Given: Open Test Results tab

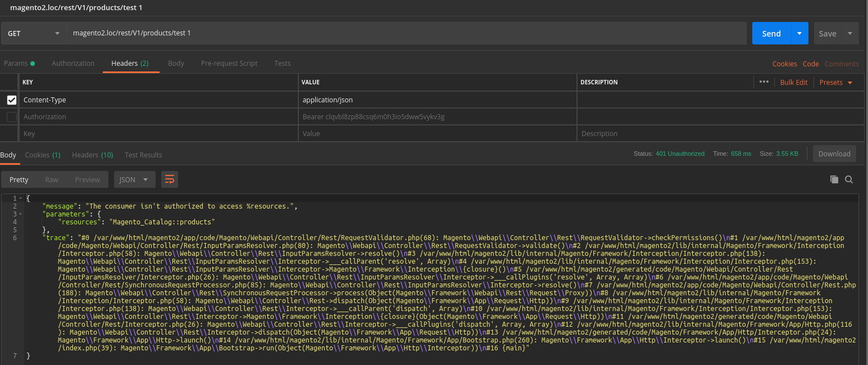Looking at the screenshot, I should 143,155.
